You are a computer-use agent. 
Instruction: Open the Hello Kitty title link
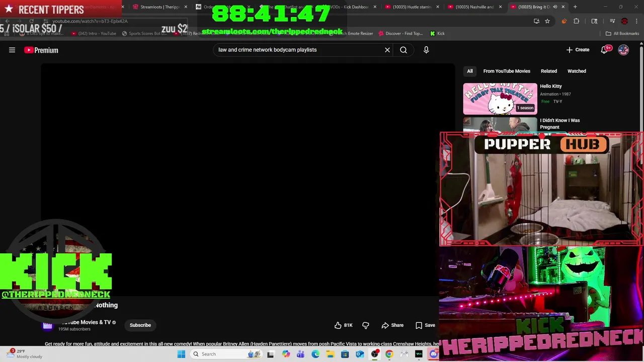[551, 86]
